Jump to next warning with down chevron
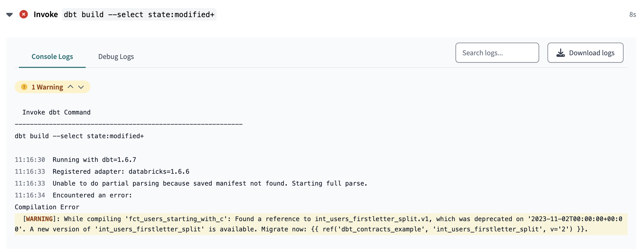This screenshot has width=644, height=249. click(81, 87)
